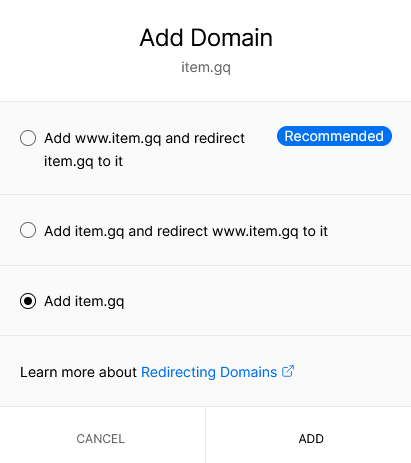
Task: Choose the radio circle redirecting www.item.gq to item.gq
Action: (x=28, y=230)
